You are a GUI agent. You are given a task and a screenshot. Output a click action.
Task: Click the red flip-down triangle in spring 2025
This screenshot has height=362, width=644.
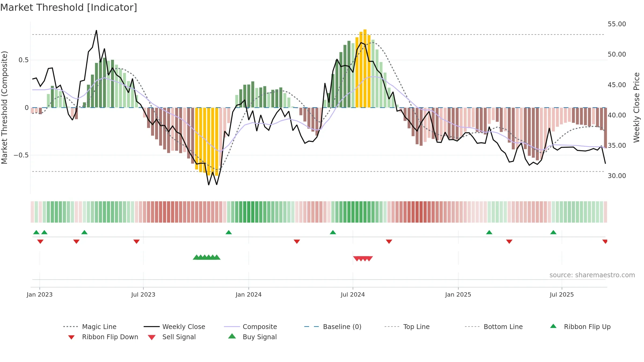[509, 242]
